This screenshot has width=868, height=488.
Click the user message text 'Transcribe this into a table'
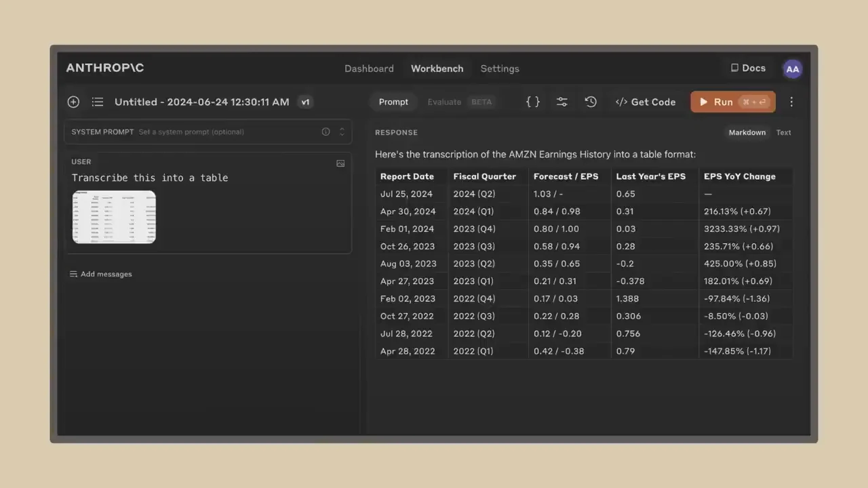point(150,178)
